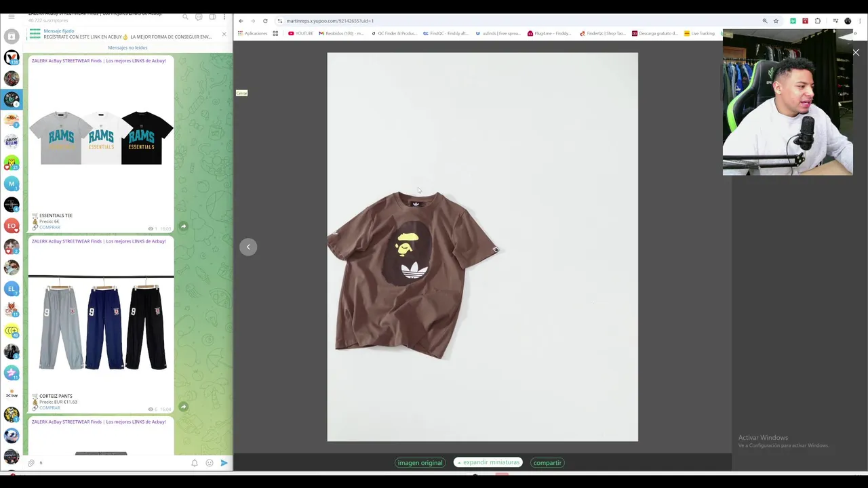The image size is (868, 488).
Task: Bookmark this page with the star
Action: point(776,21)
